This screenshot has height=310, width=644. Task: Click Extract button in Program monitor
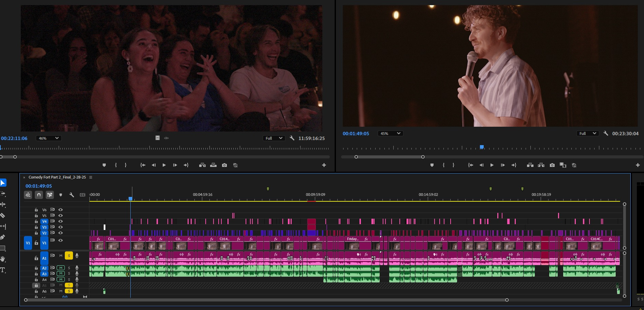pos(541,165)
